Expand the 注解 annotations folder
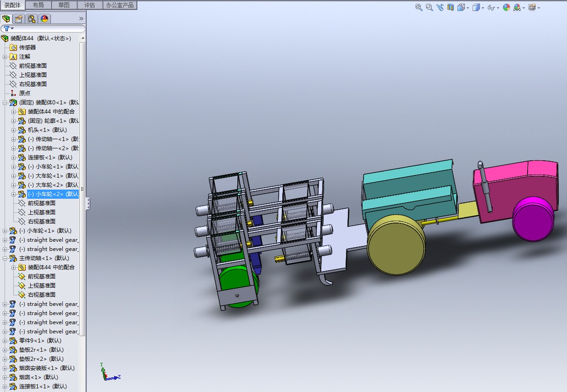This screenshot has height=392, width=567. [5, 57]
